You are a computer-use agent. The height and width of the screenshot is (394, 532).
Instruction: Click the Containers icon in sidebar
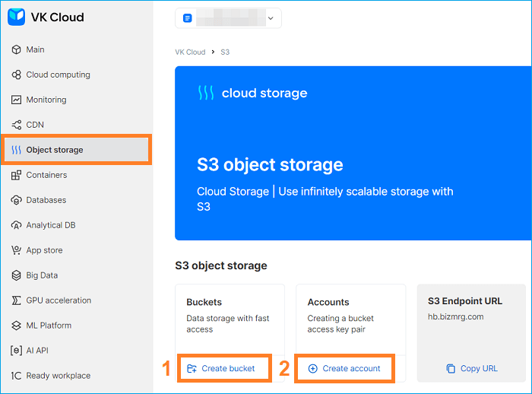(16, 175)
